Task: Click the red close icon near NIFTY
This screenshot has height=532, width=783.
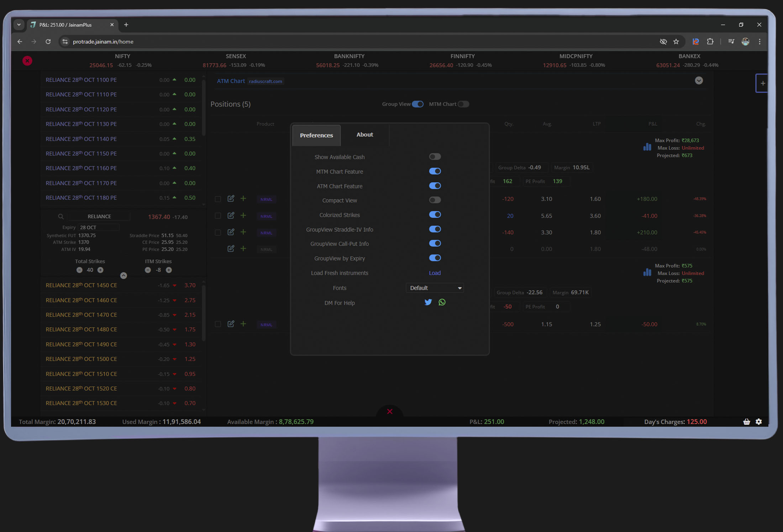Action: (27, 61)
